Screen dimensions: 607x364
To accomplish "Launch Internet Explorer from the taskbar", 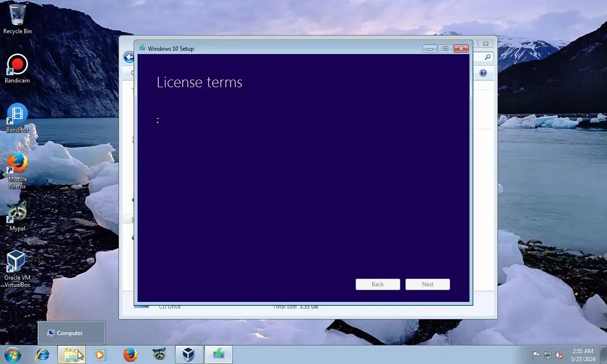I will coord(43,355).
